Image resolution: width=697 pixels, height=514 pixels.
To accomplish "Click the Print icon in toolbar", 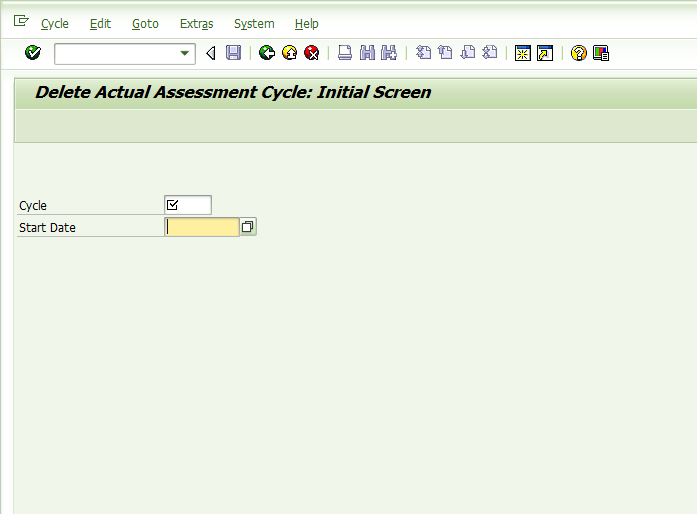I will point(345,53).
